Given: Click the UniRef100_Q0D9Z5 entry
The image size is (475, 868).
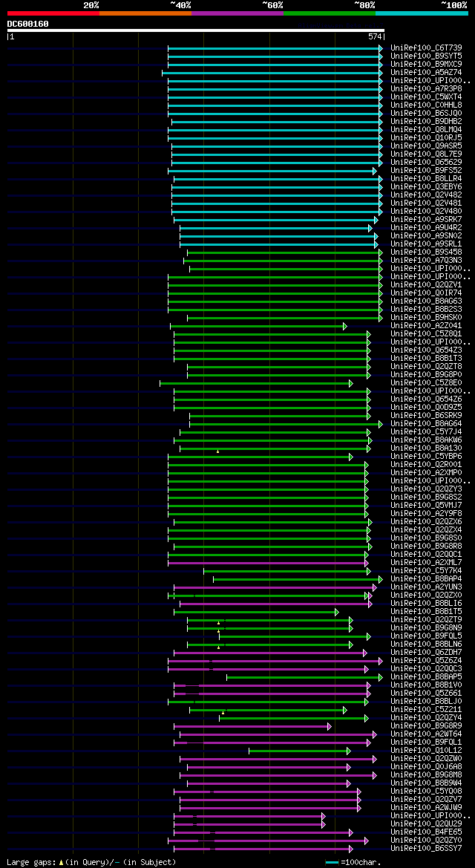Looking at the screenshot, I should 426,407.
